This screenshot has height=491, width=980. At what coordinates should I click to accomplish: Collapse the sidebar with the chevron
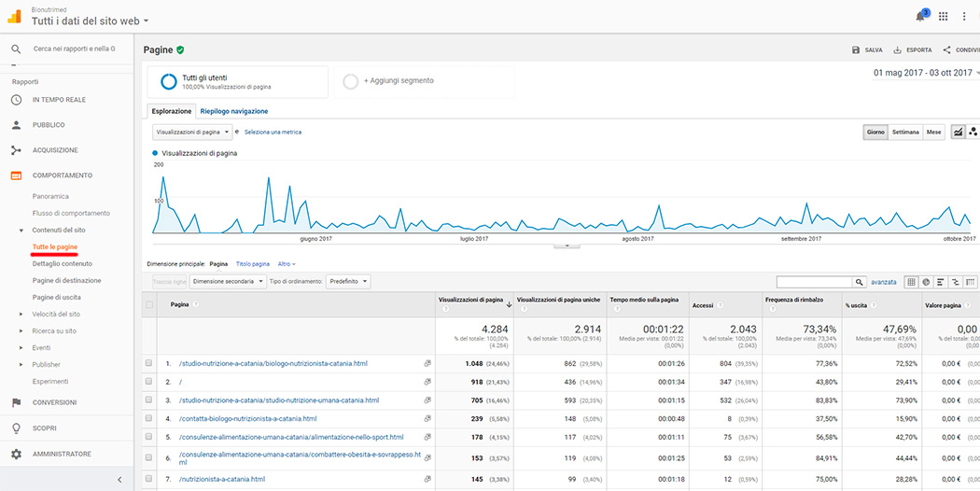coord(120,480)
